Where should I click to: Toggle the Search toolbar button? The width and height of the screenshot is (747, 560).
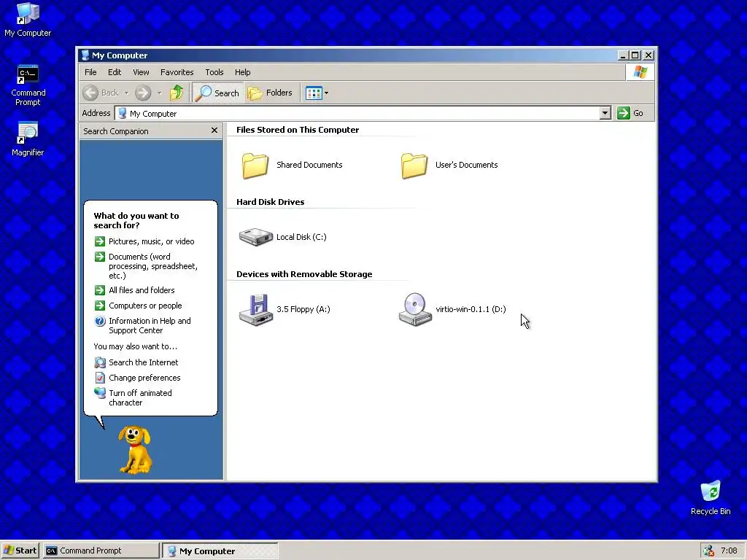[x=217, y=93]
